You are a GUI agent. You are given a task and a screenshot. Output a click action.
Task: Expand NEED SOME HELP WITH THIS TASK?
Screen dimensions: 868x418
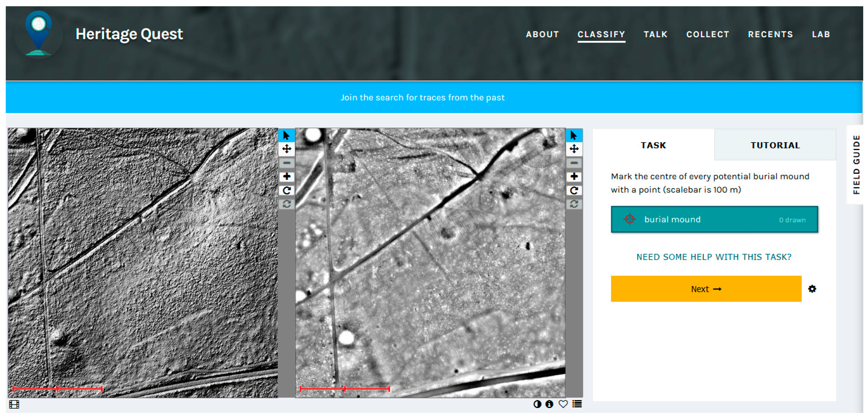[714, 257]
